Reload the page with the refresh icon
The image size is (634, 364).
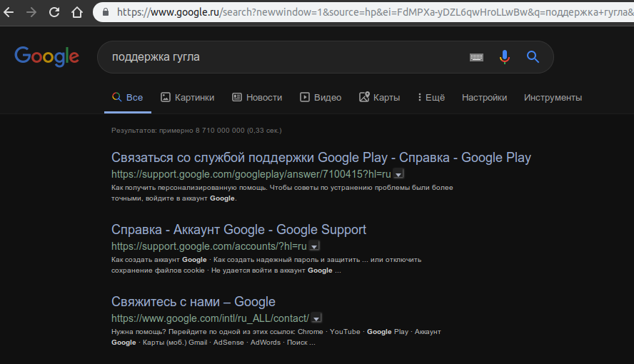[54, 12]
